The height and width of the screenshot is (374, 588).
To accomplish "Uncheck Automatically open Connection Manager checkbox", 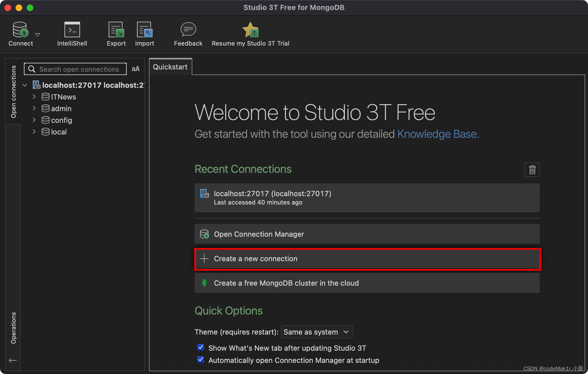I will (201, 360).
